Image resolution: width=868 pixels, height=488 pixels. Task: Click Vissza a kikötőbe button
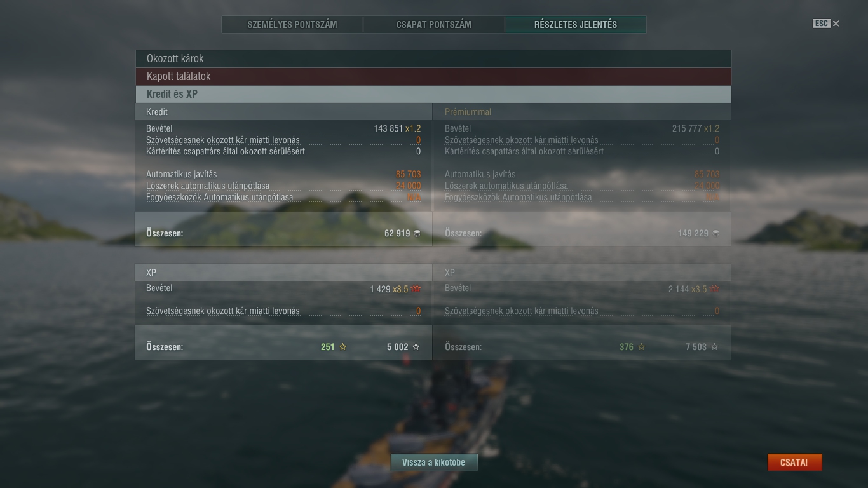(434, 463)
